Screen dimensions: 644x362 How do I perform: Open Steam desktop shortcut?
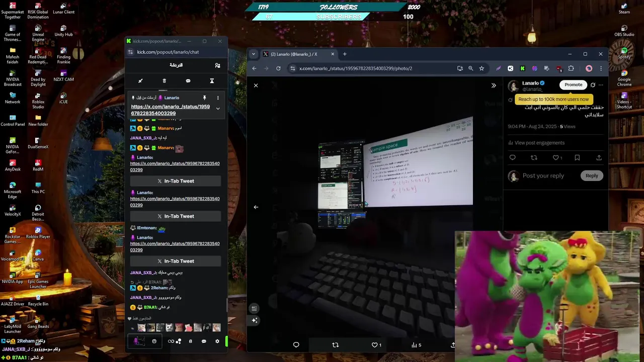click(x=624, y=9)
